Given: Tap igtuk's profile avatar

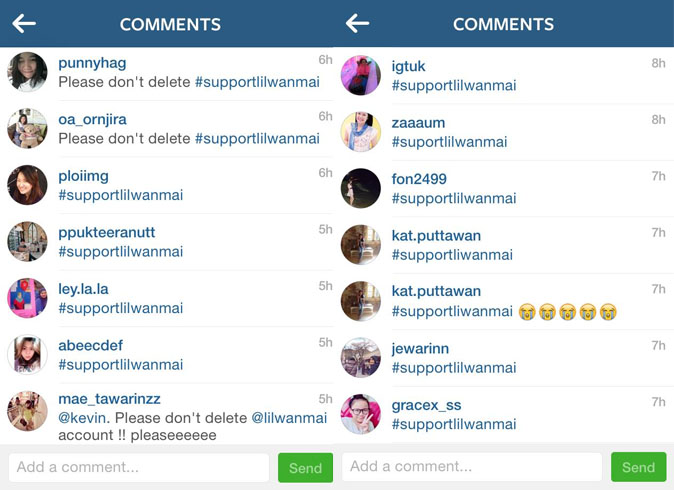Looking at the screenshot, I should pyautogui.click(x=361, y=75).
